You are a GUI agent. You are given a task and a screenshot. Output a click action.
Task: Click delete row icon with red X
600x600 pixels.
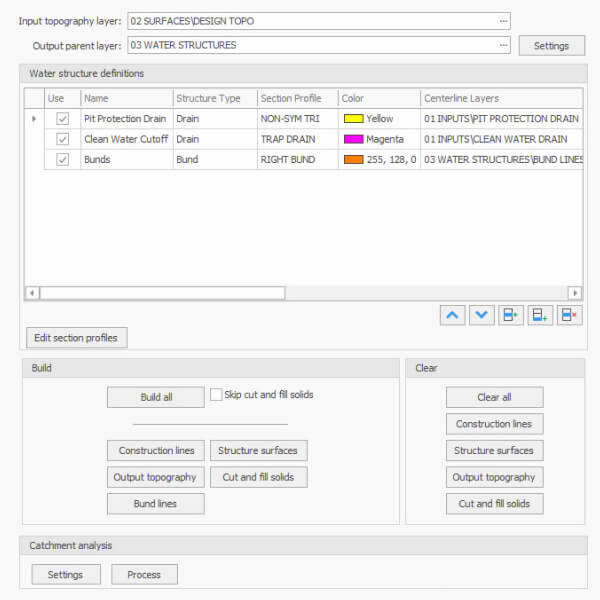(x=569, y=315)
